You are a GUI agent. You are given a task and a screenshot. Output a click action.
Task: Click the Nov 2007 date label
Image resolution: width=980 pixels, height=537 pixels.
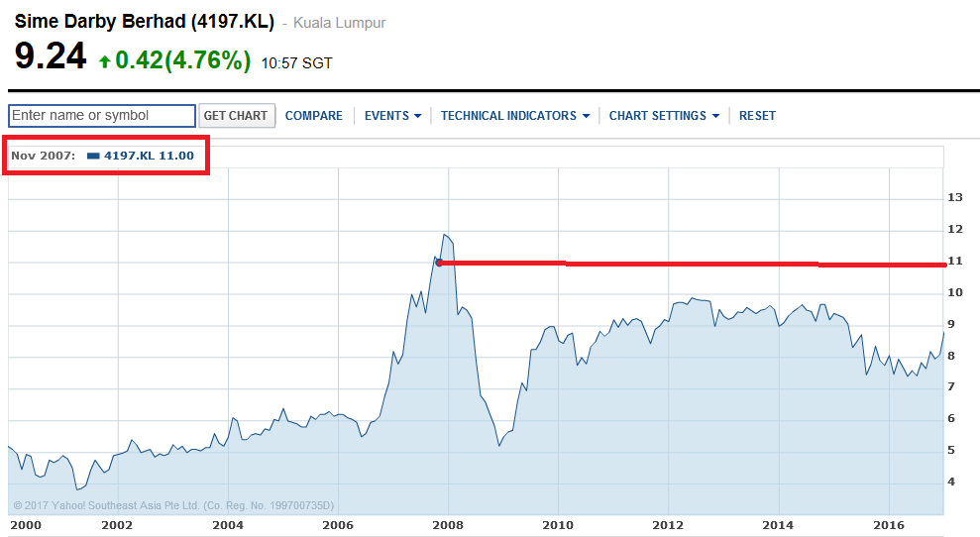[44, 156]
